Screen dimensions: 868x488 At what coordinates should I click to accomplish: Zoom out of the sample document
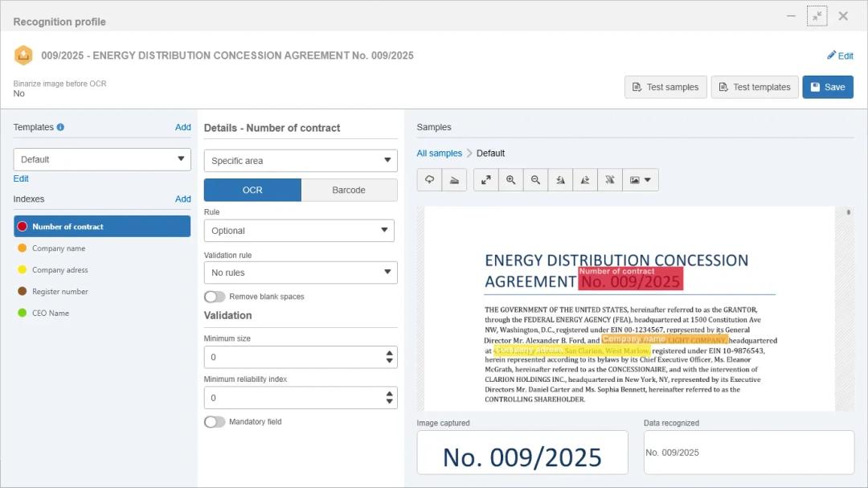coord(535,180)
